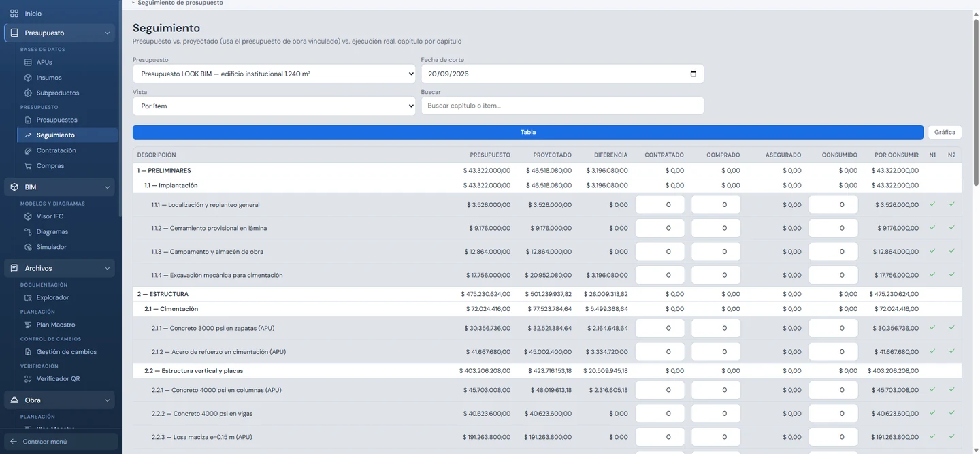Click the Compras cart icon
The height and width of the screenshot is (454, 980).
click(28, 166)
